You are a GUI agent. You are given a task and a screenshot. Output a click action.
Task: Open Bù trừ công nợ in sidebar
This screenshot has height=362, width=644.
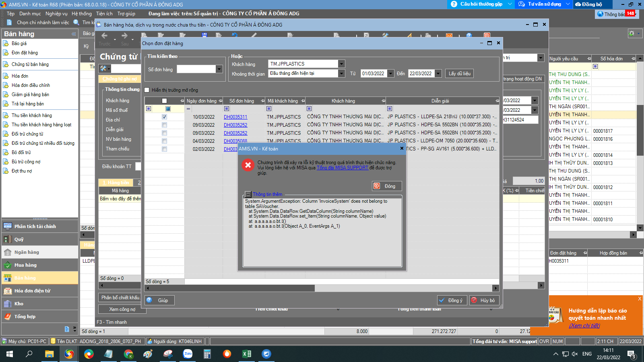26,162
